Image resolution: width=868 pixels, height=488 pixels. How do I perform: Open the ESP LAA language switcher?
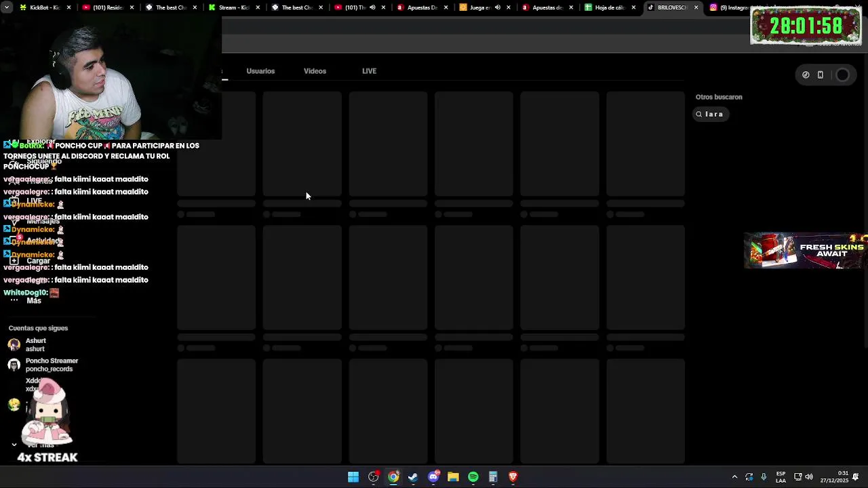click(x=781, y=477)
